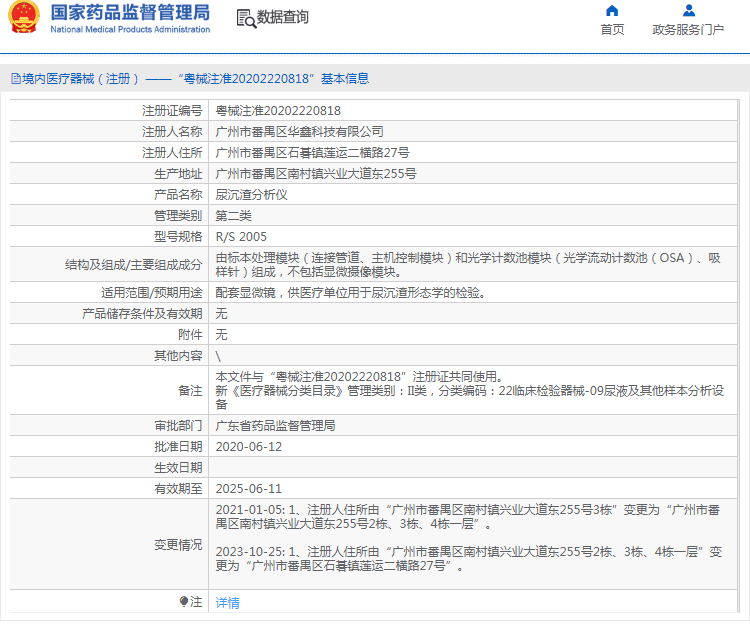Click 无 in 产品储存条件及有效期 row
Viewport: 750px width, 628px height.
(221, 314)
